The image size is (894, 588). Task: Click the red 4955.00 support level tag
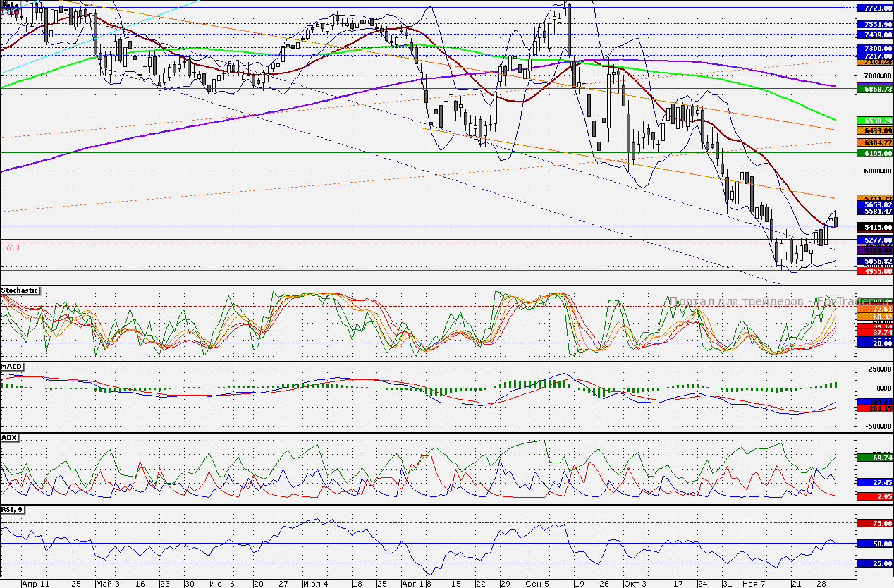point(874,270)
